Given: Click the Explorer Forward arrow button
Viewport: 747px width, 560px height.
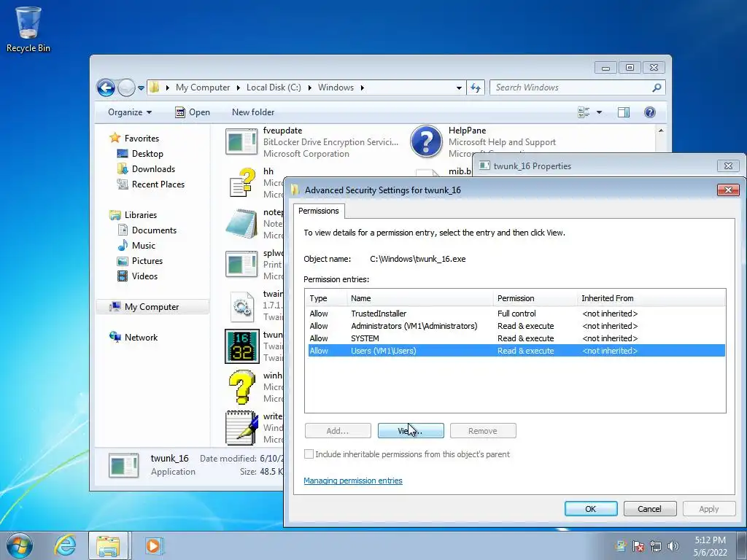Looking at the screenshot, I should coord(126,87).
